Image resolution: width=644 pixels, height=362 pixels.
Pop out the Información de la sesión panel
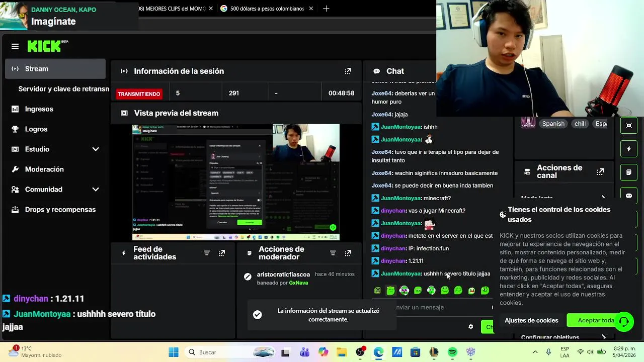(x=348, y=71)
